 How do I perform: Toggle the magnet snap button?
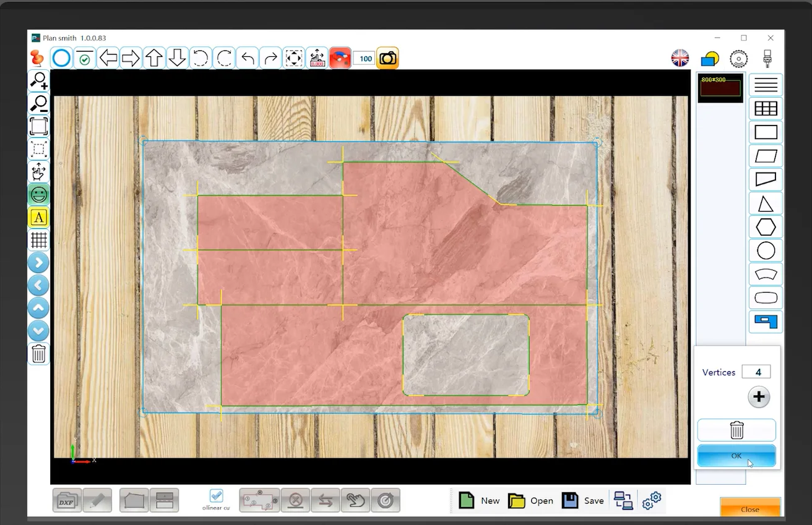340,59
